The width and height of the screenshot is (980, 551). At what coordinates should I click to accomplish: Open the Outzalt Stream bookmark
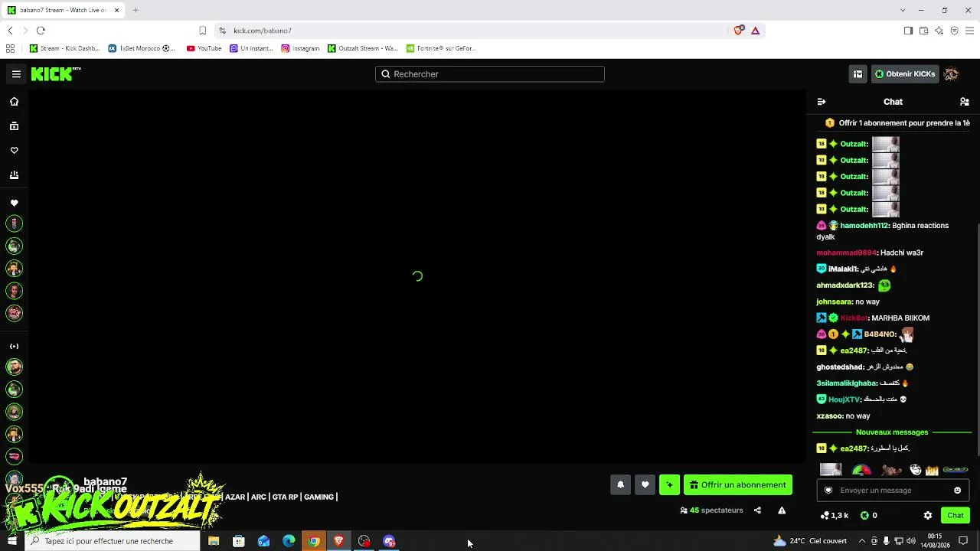tap(362, 48)
